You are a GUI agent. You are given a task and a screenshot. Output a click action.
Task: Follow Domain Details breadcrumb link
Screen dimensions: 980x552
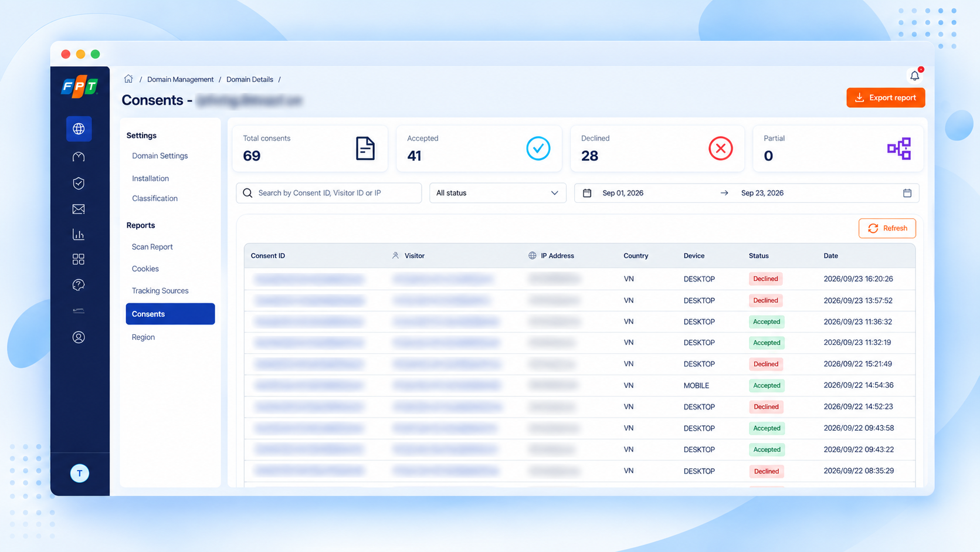(x=250, y=79)
